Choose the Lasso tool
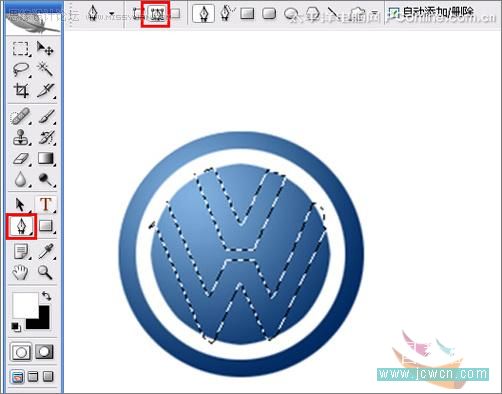This screenshot has width=502, height=394. click(21, 69)
